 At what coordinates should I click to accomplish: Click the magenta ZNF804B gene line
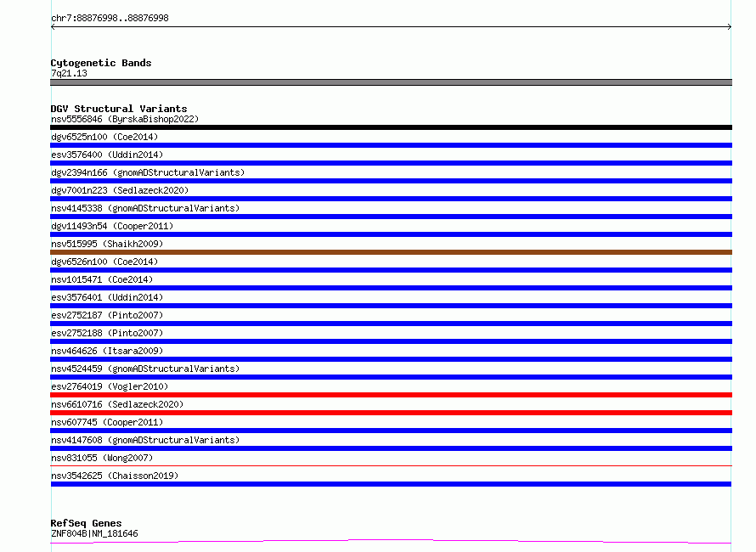coord(391,542)
